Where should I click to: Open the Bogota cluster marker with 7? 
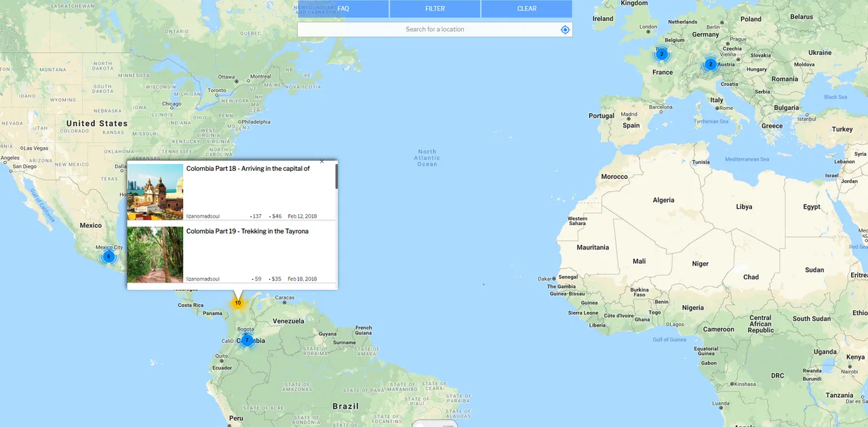[x=247, y=340]
